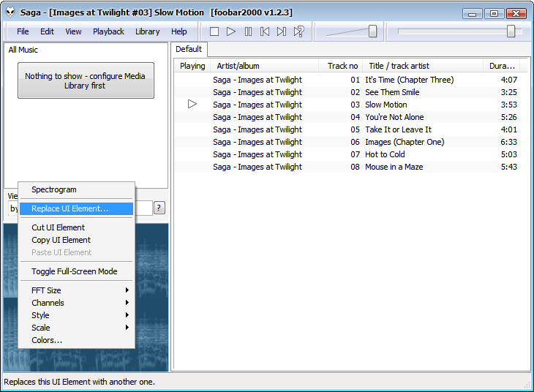Click the volume slider handle

click(372, 31)
